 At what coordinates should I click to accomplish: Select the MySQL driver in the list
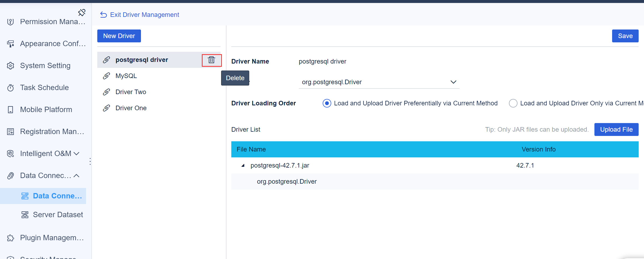pyautogui.click(x=126, y=76)
